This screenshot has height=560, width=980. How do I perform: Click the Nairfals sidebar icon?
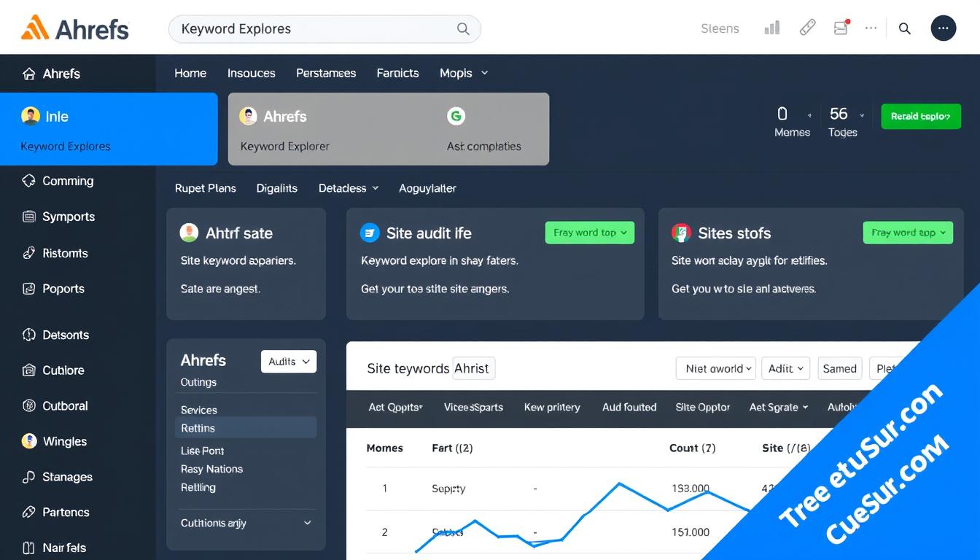click(29, 548)
